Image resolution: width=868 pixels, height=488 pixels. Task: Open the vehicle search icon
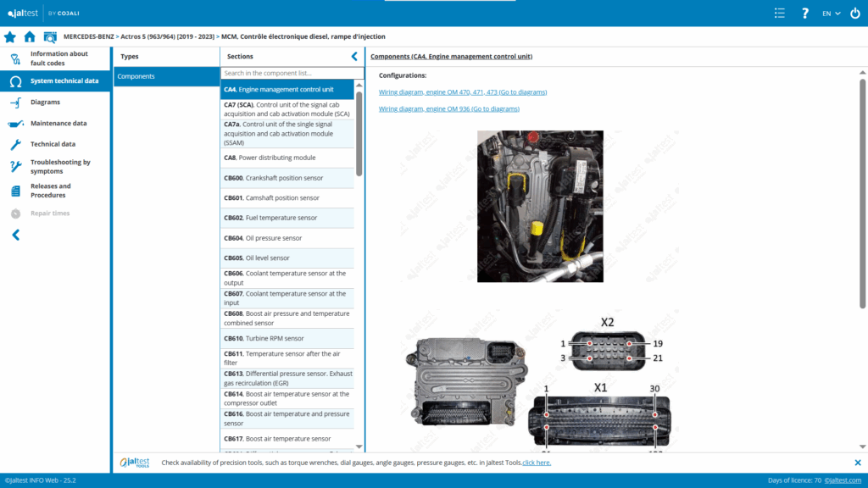click(50, 37)
